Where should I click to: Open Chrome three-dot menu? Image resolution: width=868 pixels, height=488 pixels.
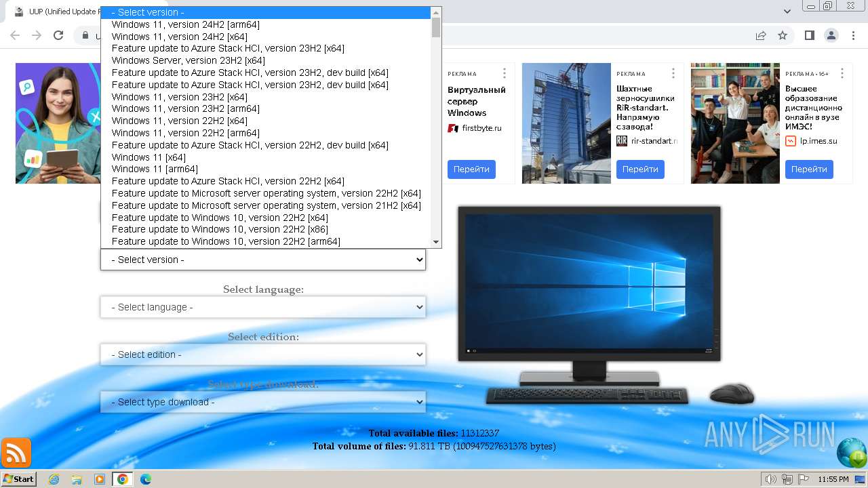click(x=852, y=35)
